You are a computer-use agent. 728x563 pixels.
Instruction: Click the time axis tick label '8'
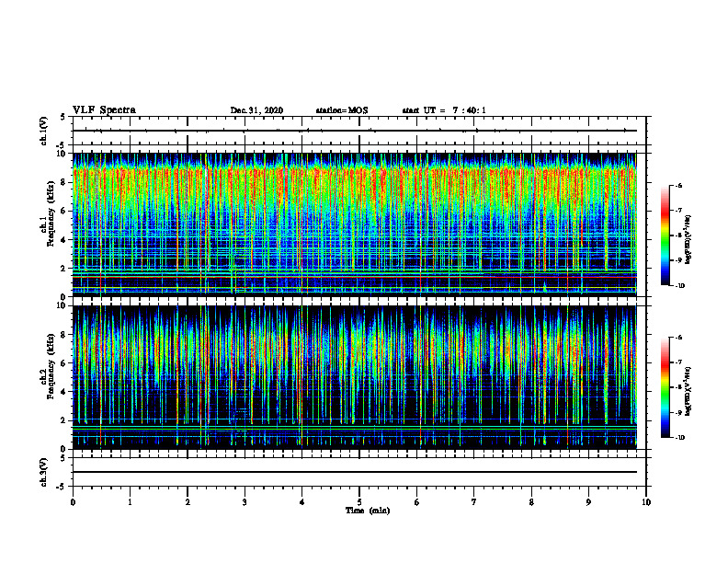pos(531,502)
